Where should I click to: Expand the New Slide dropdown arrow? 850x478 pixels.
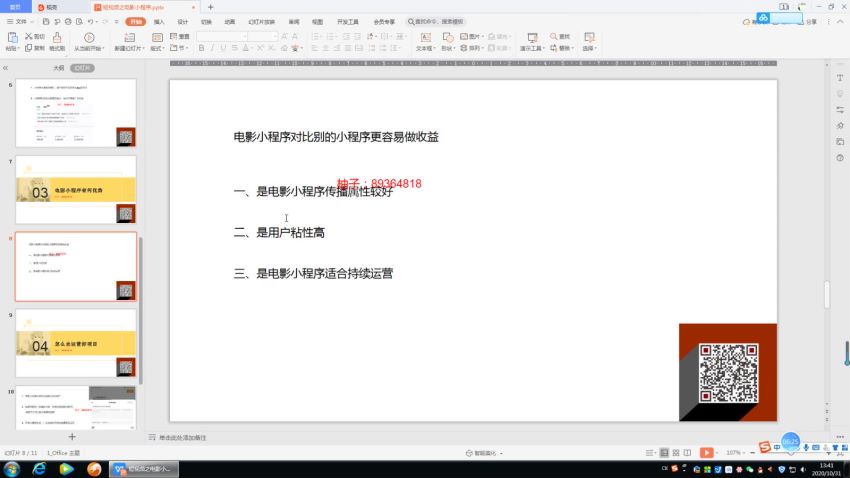click(x=142, y=49)
